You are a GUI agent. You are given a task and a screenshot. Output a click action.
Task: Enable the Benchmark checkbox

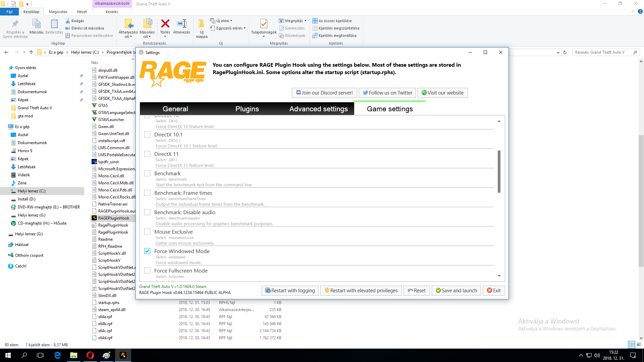[147, 173]
